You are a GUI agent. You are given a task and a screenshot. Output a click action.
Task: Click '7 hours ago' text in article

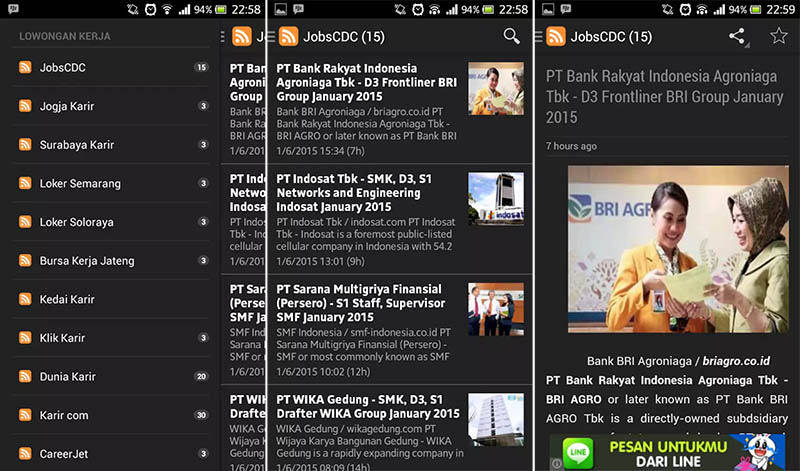coord(571,146)
